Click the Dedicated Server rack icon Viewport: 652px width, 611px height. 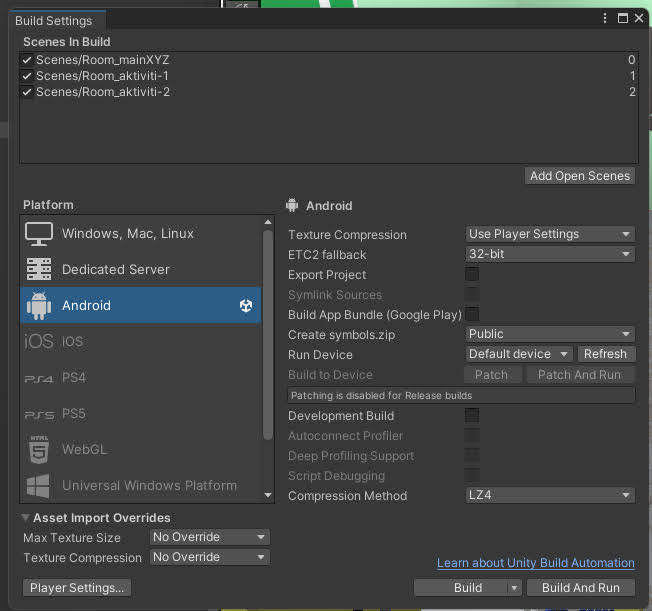pyautogui.click(x=39, y=269)
